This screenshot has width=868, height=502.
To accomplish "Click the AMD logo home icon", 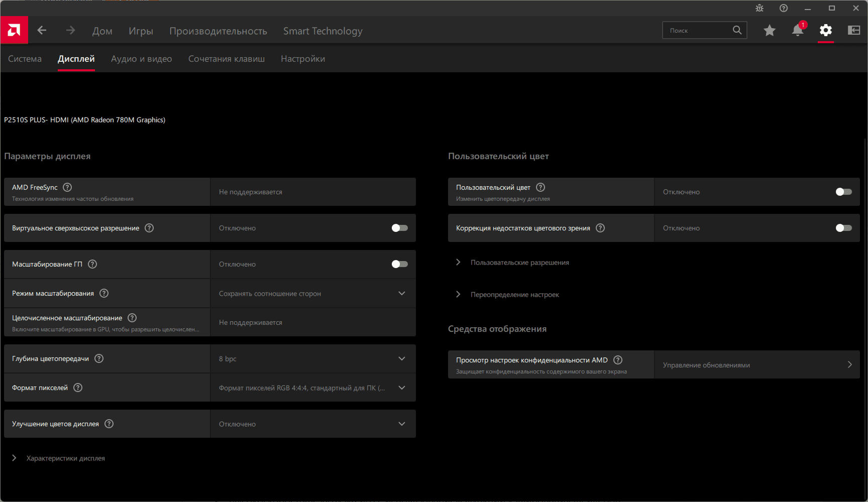I will (x=14, y=30).
